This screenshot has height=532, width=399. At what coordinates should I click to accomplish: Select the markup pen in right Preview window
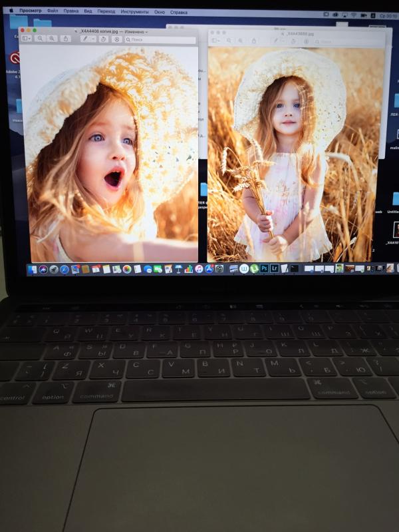pos(276,41)
